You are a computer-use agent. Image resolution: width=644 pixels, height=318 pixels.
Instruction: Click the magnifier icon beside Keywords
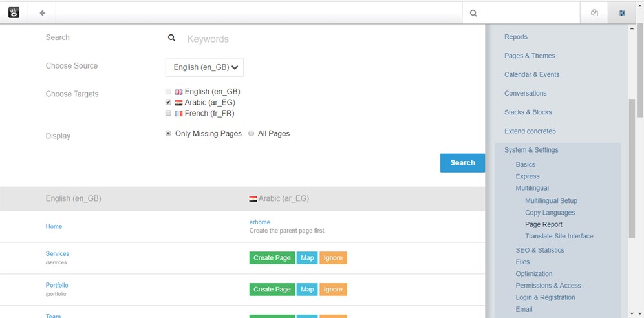click(x=172, y=38)
